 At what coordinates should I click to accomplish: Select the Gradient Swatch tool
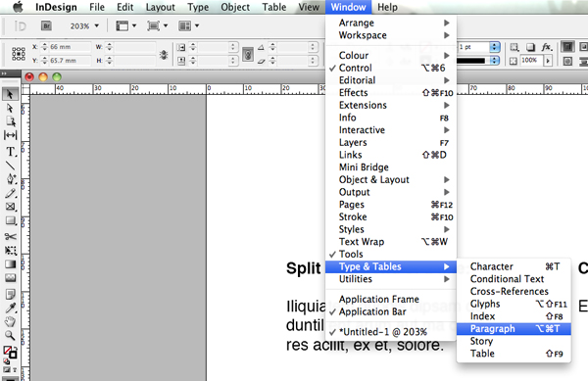(10, 264)
